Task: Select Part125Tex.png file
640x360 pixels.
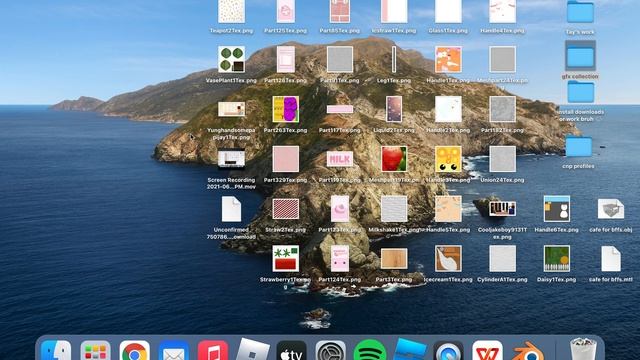Action: 286,11
